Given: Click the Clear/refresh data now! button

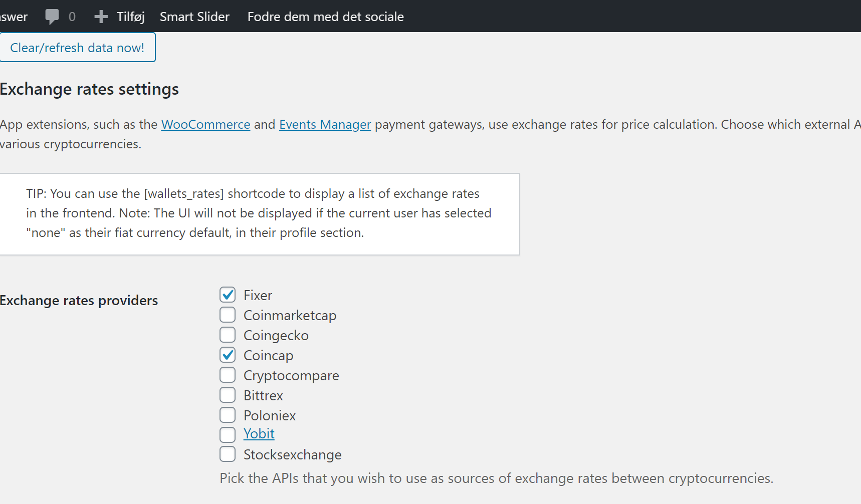Looking at the screenshot, I should [77, 48].
